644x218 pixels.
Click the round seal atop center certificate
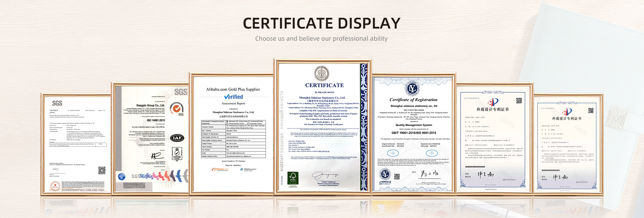pos(322,74)
